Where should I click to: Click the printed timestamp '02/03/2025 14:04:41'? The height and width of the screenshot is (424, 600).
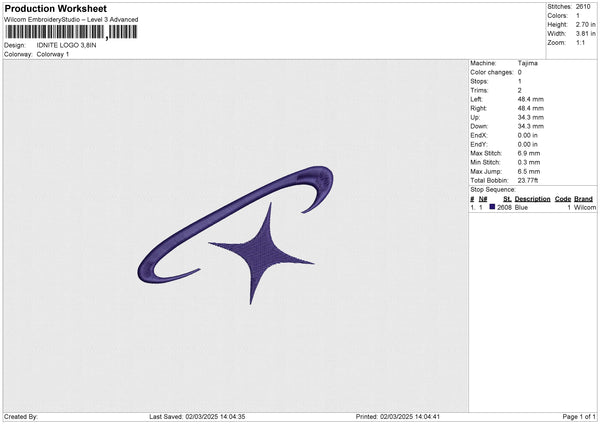tap(410, 417)
